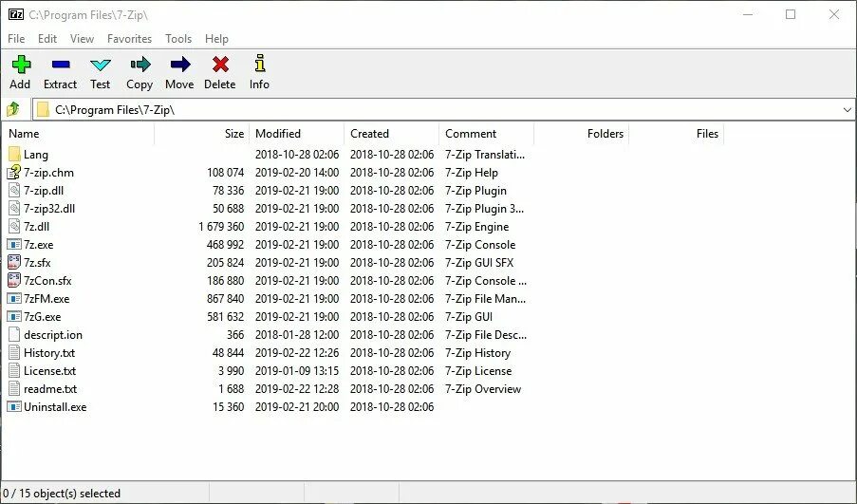857x504 pixels.
Task: Click the 7-Zip GUI SFX comment
Action: tap(479, 263)
